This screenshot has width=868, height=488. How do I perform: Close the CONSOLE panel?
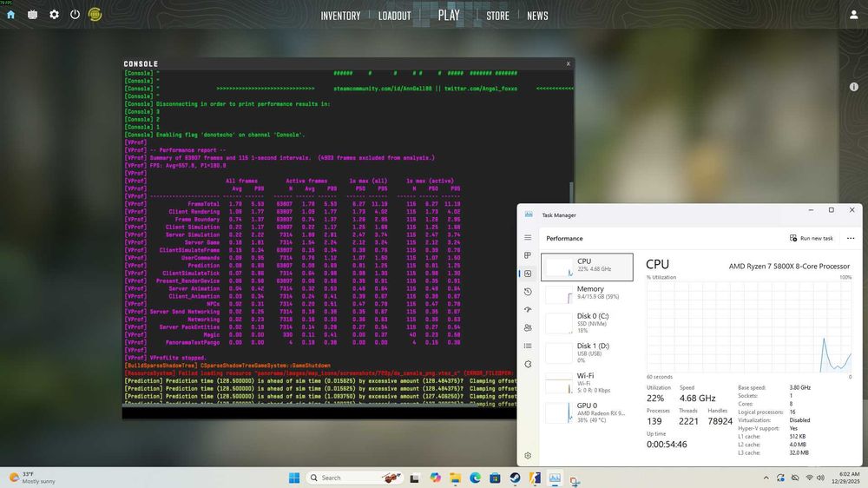coord(568,63)
